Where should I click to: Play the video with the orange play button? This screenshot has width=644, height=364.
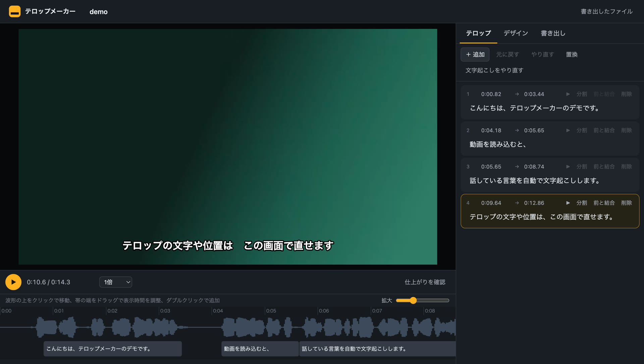coord(13,282)
